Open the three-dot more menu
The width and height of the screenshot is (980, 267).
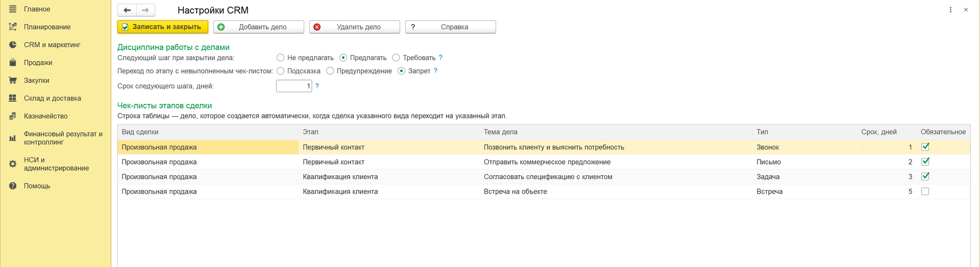pos(950,10)
